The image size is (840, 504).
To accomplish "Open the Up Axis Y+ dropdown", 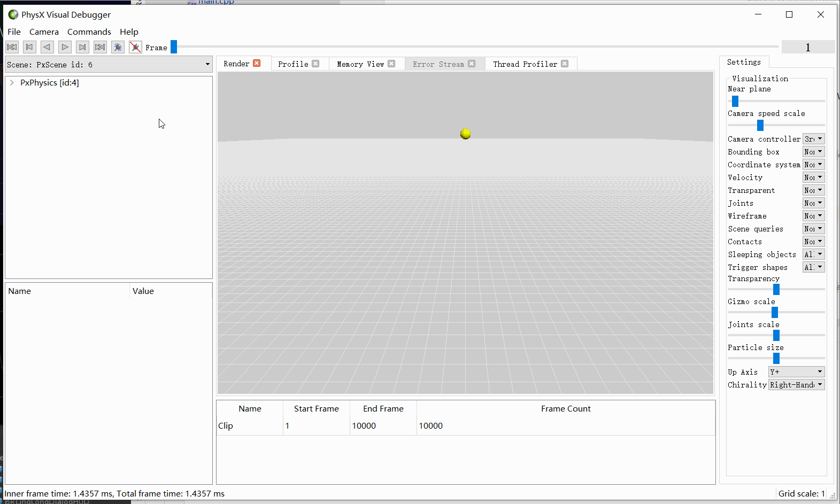I will (x=796, y=372).
